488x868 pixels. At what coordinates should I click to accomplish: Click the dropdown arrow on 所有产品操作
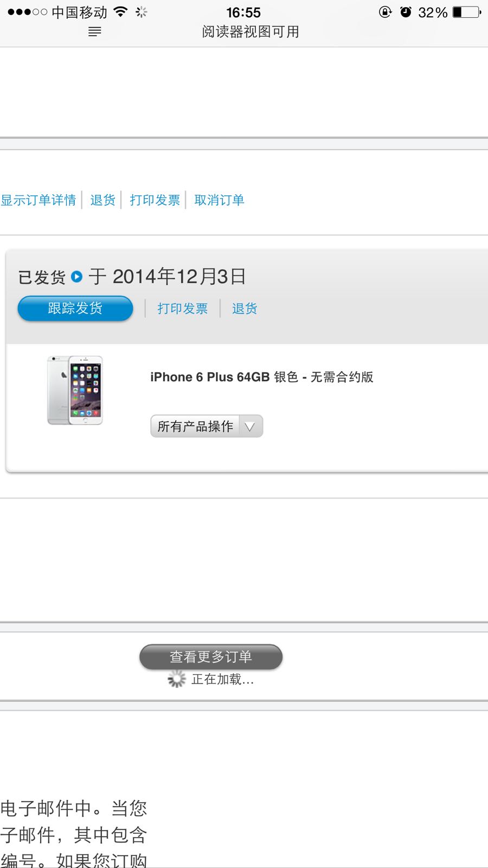(x=250, y=426)
